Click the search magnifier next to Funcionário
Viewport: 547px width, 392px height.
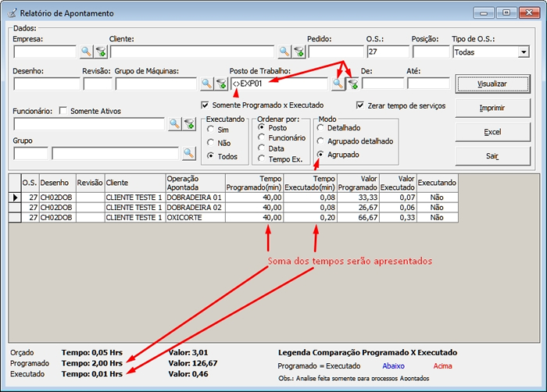coord(174,124)
